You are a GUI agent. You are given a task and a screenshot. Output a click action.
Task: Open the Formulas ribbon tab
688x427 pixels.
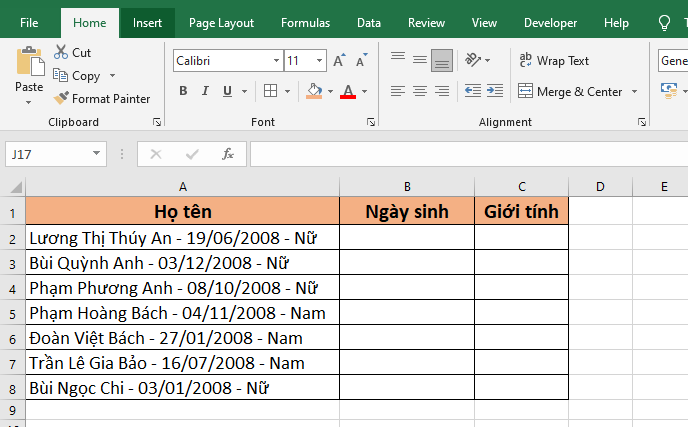click(x=305, y=23)
